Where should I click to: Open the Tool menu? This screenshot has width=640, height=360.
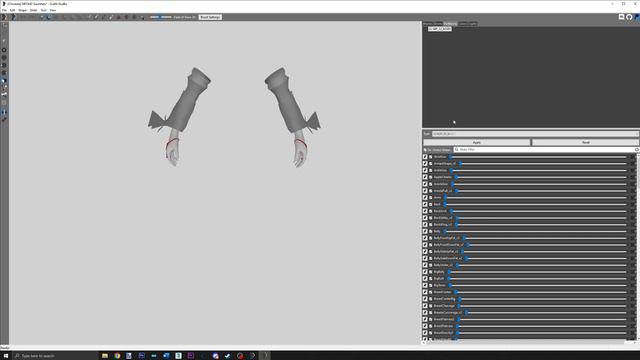[43, 10]
